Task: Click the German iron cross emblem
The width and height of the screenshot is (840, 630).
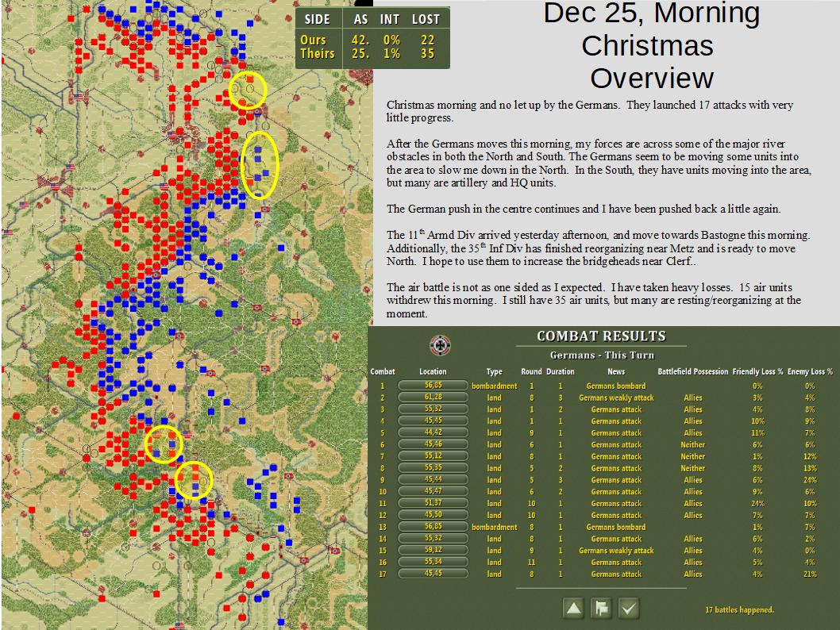Action: pyautogui.click(x=440, y=345)
